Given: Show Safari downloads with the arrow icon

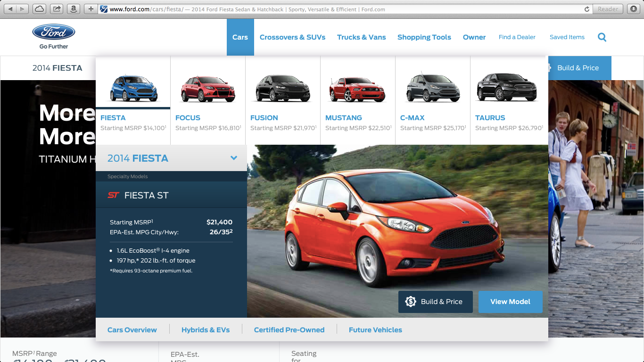Looking at the screenshot, I should tap(633, 9).
